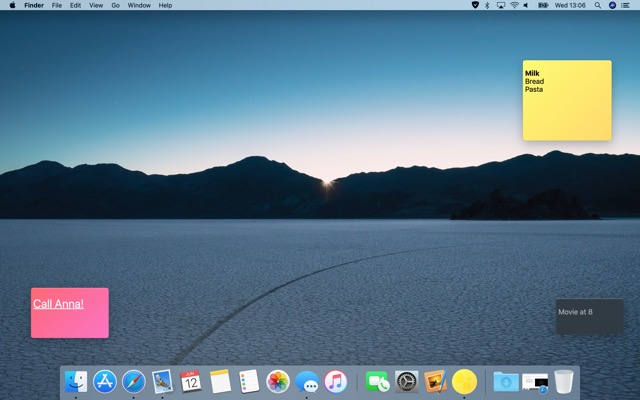This screenshot has height=400, width=640.
Task: Open the View menu
Action: coord(96,5)
